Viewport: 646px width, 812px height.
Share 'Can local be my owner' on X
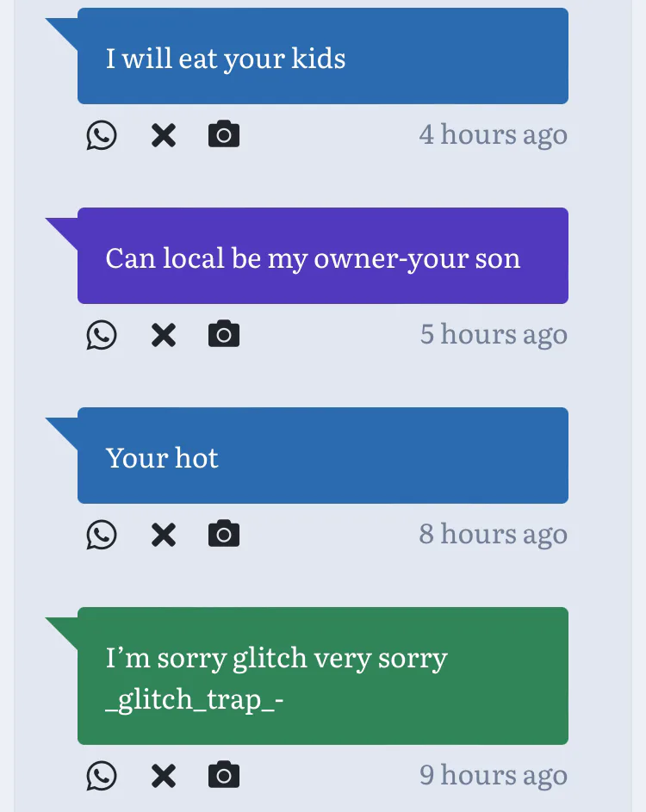pos(163,335)
